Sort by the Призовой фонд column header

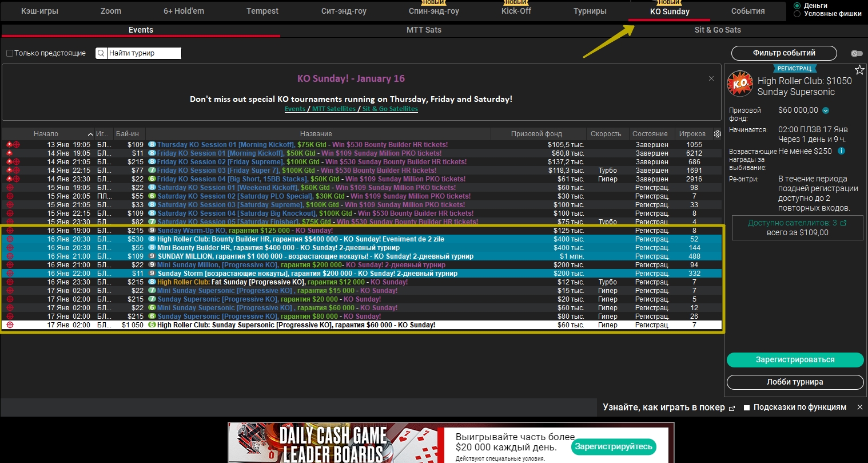point(536,134)
